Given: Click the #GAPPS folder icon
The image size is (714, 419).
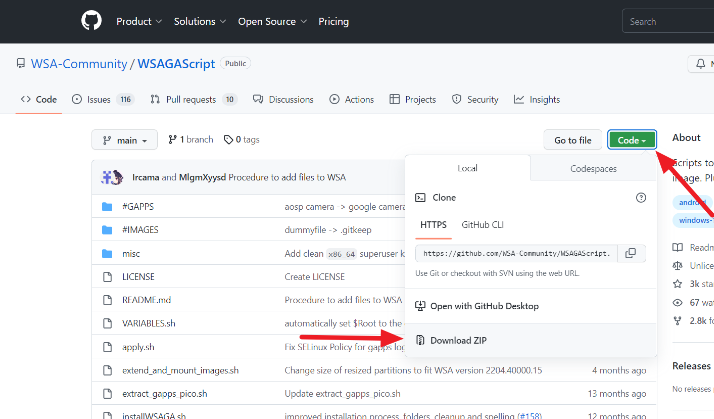Looking at the screenshot, I should [107, 207].
